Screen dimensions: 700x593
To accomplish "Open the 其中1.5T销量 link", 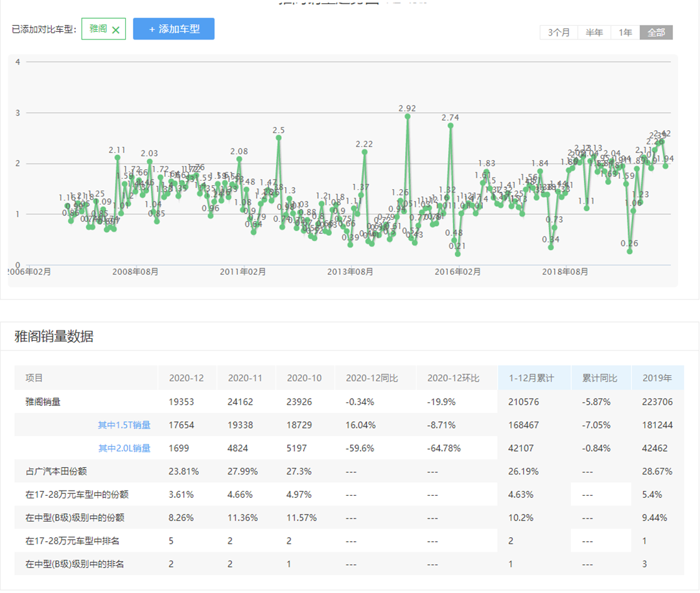I will tap(124, 425).
